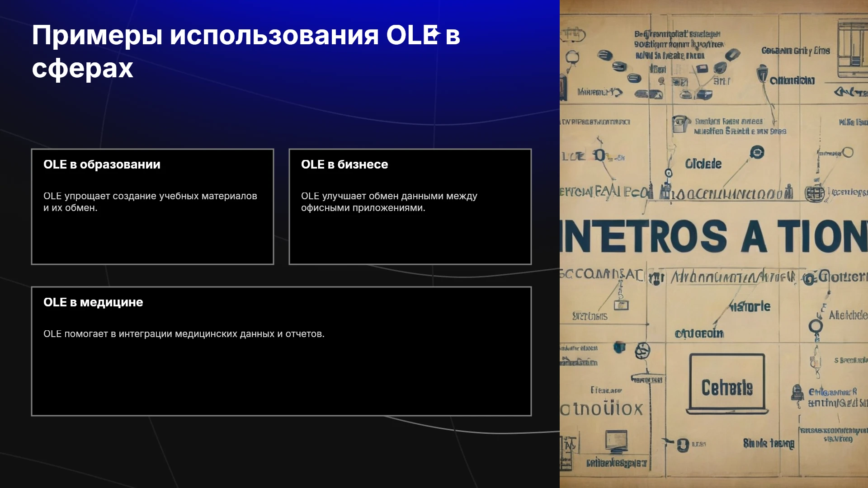Click the word сферах in the title
The width and height of the screenshot is (868, 488).
(82, 68)
